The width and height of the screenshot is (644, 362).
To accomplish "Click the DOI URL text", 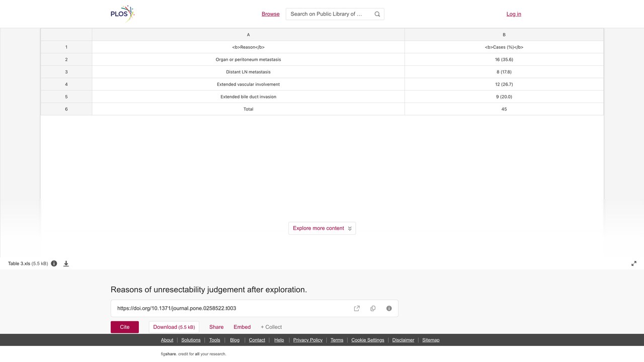I will click(x=177, y=308).
